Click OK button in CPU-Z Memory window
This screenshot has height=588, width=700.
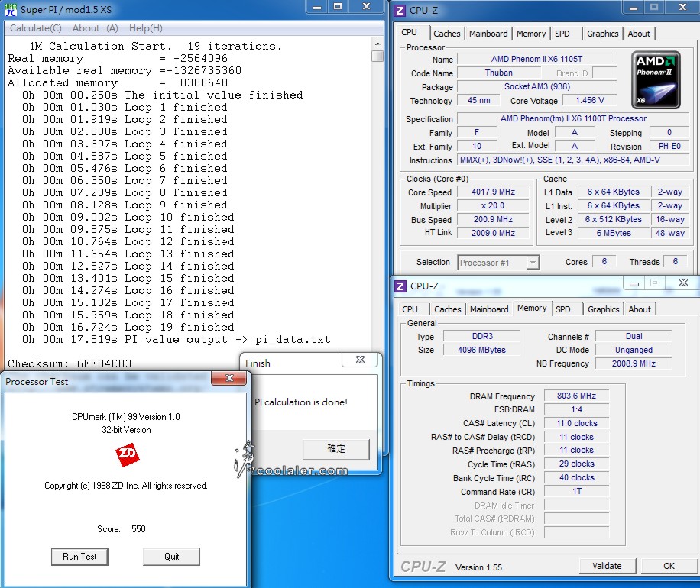(669, 566)
